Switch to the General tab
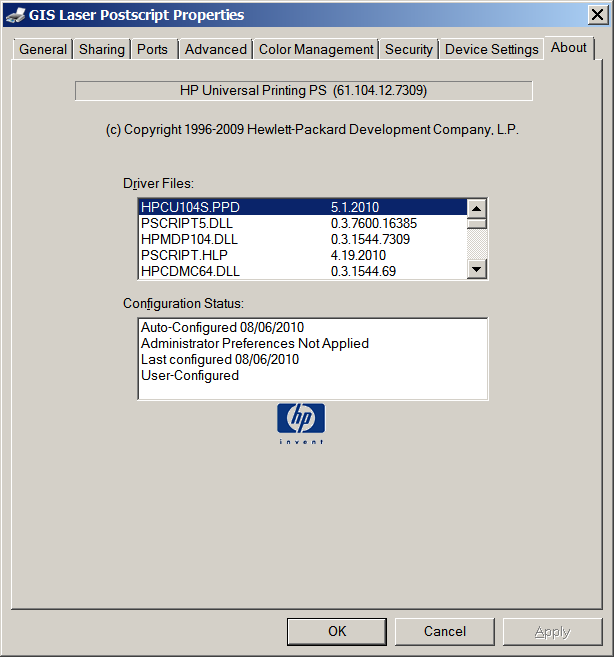614x657 pixels. [x=43, y=49]
